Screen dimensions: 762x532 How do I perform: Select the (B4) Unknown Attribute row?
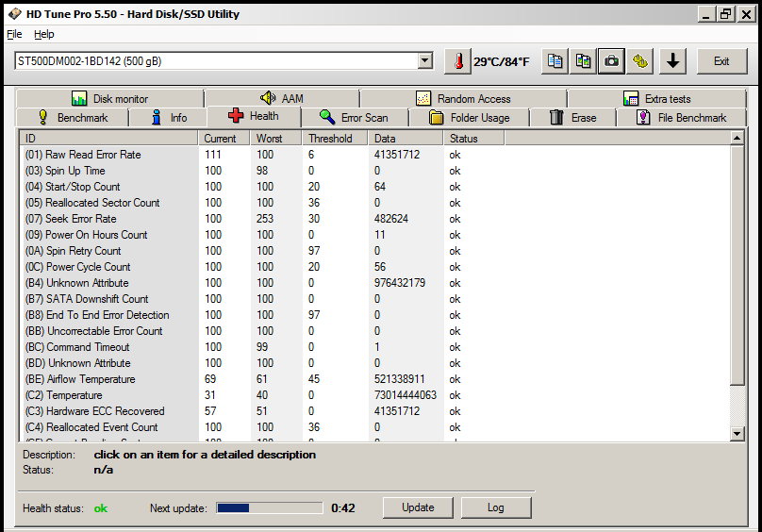[x=374, y=283]
